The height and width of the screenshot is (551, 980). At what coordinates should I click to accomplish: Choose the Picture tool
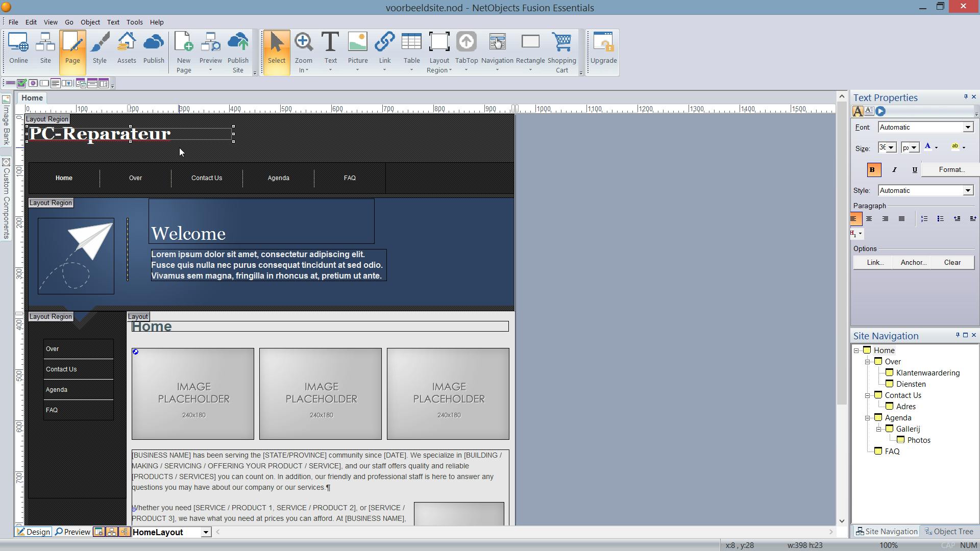[x=357, y=48]
